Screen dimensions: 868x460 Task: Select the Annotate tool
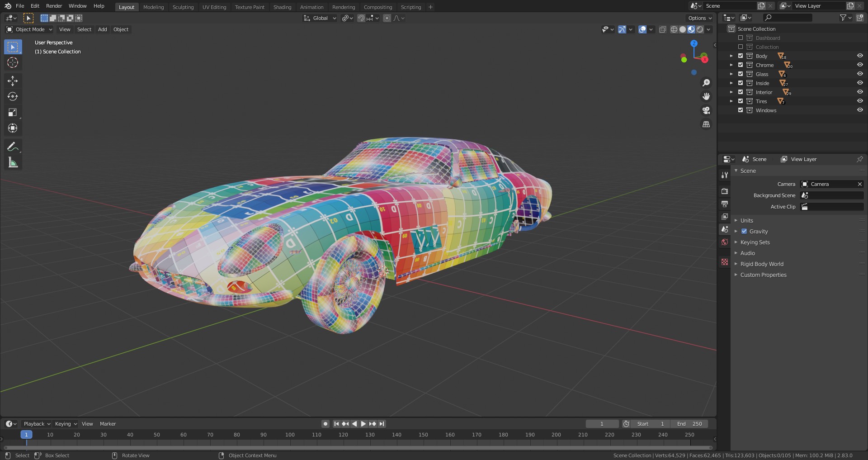pos(13,147)
